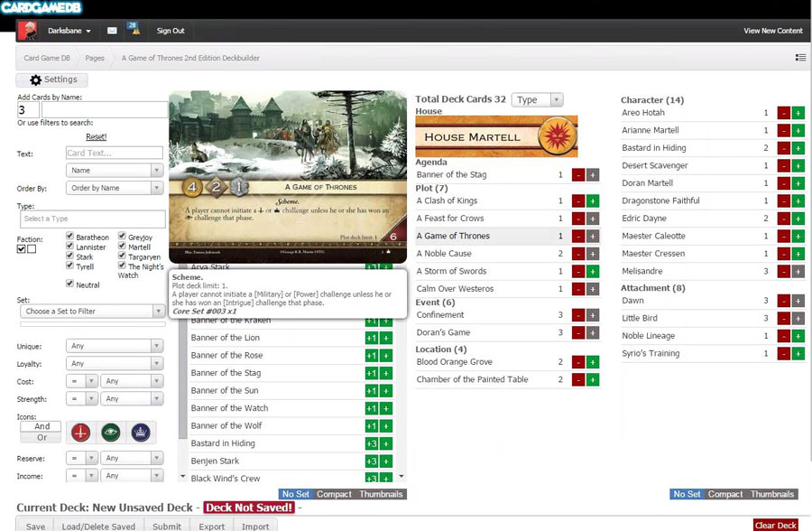This screenshot has width=812, height=531.
Task: Switch deck view to Thumbnails
Action: pos(772,495)
